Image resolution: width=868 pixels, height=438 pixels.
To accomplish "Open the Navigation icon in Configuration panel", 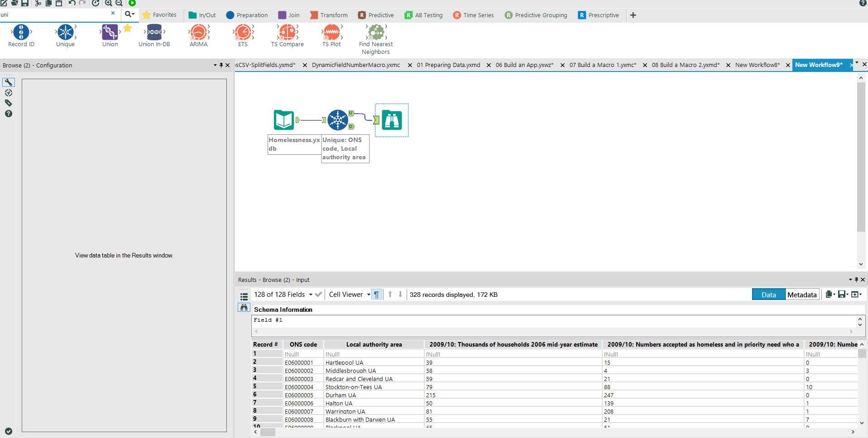I will pos(9,93).
